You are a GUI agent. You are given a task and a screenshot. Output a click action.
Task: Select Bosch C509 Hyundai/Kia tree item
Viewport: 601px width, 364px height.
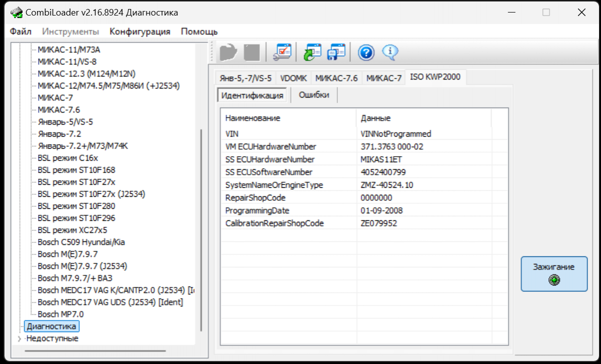82,242
